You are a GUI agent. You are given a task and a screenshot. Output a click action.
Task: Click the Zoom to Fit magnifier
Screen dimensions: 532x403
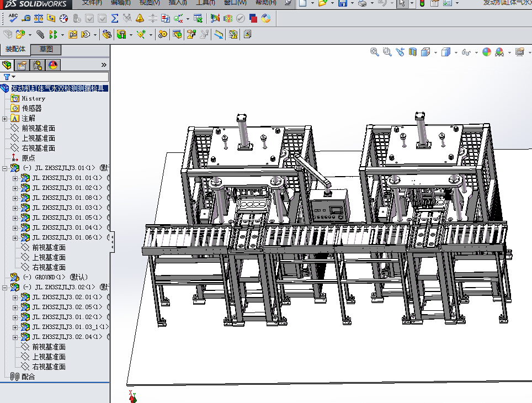click(374, 52)
